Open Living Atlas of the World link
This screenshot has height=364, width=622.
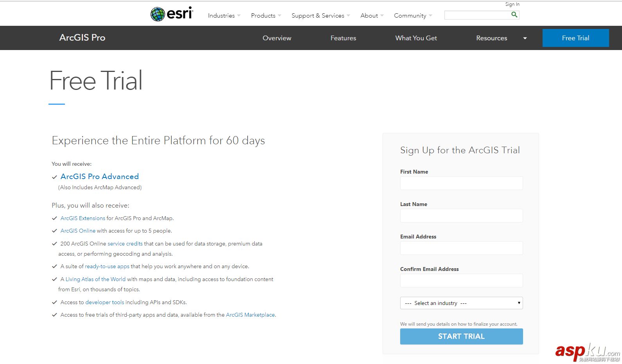(95, 279)
